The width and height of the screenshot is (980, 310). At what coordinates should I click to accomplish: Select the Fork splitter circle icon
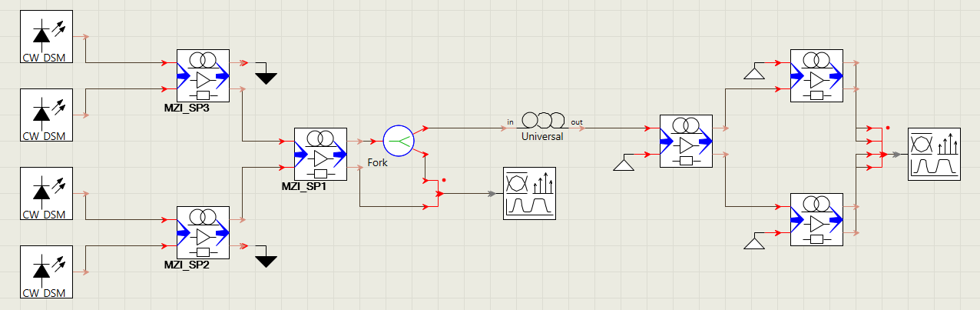(399, 141)
